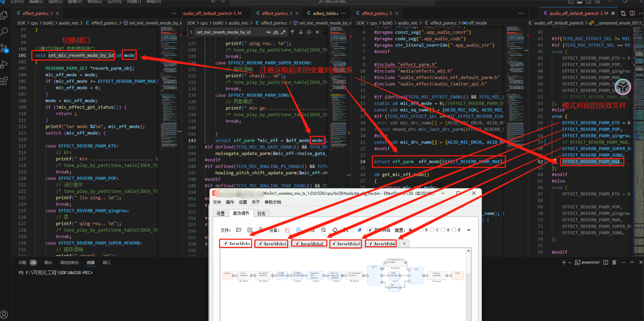Screen dimensions: 644x321
Task: Open the terminal panel's more actions menu
Action: click(x=623, y=262)
